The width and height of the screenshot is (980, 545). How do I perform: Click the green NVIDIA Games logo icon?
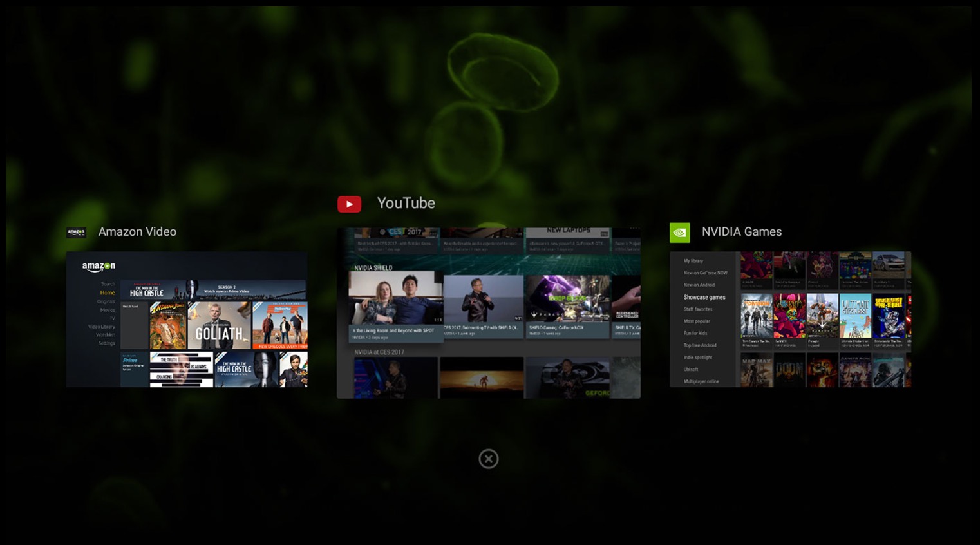click(x=679, y=232)
